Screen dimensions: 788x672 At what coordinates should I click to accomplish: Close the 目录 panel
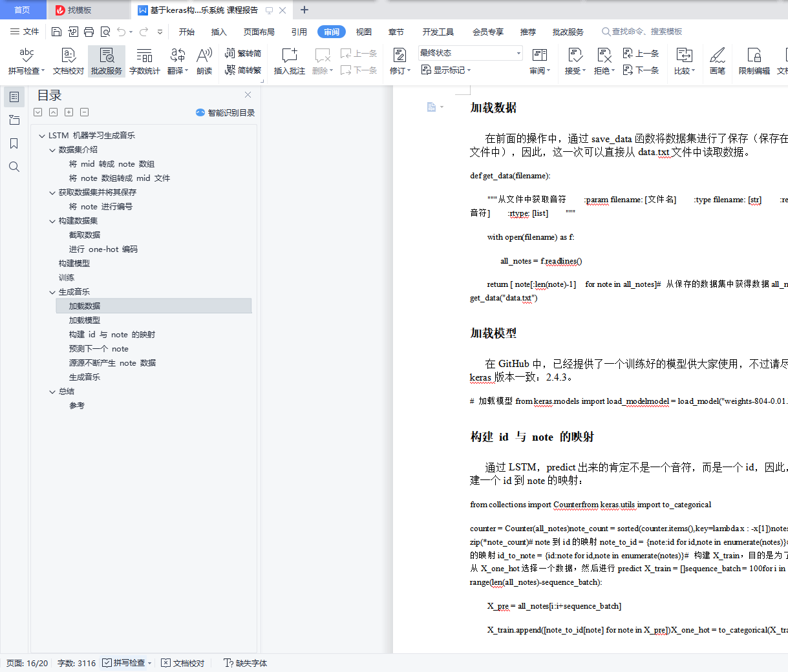pos(248,95)
